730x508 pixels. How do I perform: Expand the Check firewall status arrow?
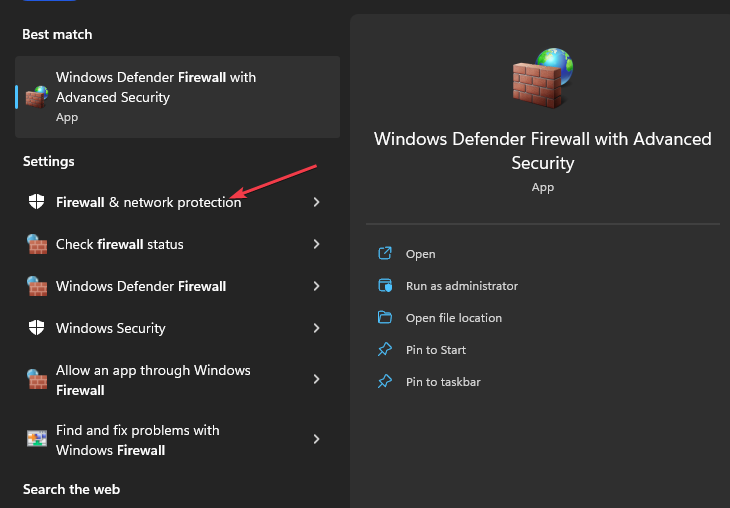tap(316, 244)
